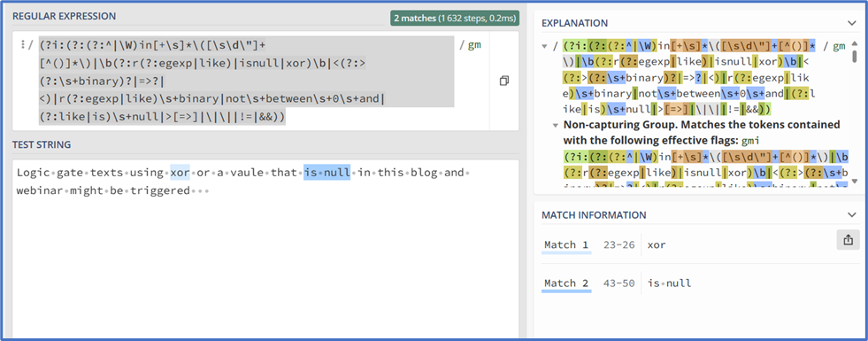868x341 pixels.
Task: Click the 2 matches status badge
Action: (455, 18)
